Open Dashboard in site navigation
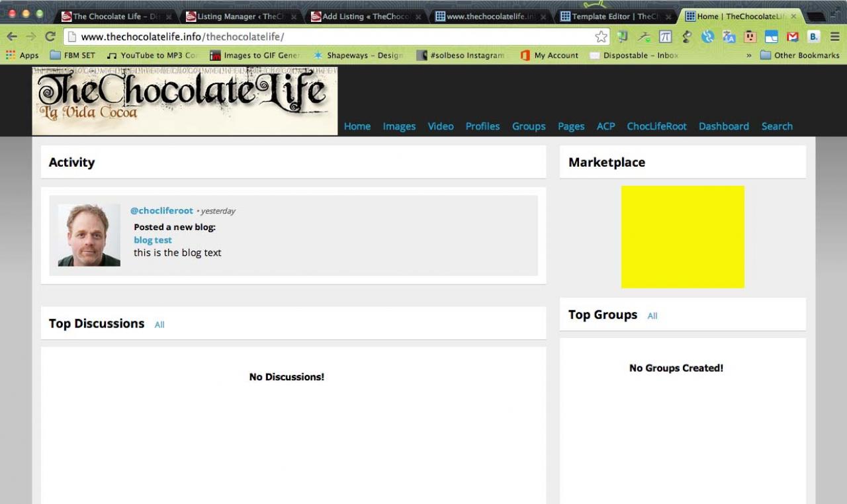Image resolution: width=847 pixels, height=504 pixels. pyautogui.click(x=724, y=126)
